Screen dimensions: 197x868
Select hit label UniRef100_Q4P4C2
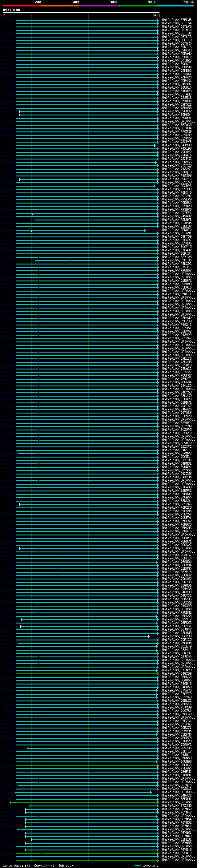177,796
